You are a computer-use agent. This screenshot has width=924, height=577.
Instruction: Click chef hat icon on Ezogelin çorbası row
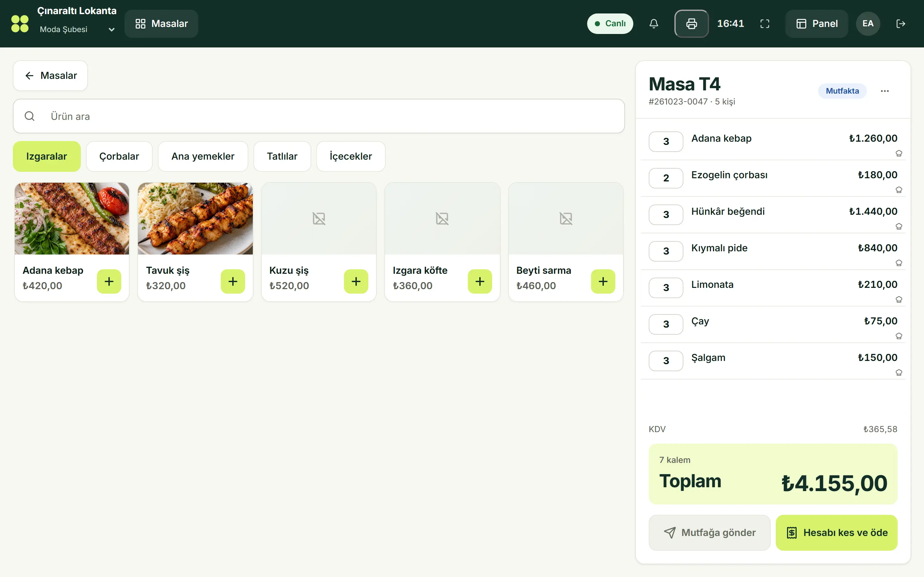899,190
